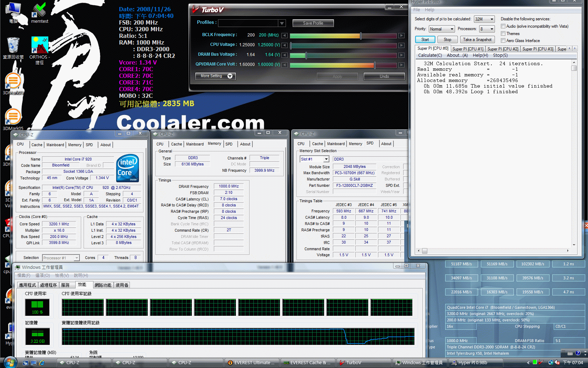The image size is (588, 368).
Task: Toggle Themes checkbox in Hyper PI
Action: pos(503,34)
